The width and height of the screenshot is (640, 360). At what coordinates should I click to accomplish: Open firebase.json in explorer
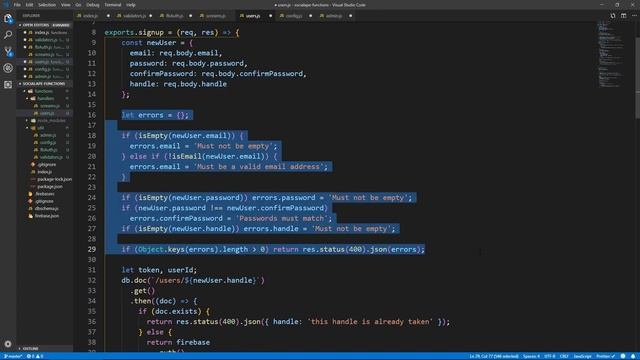pyautogui.click(x=44, y=216)
